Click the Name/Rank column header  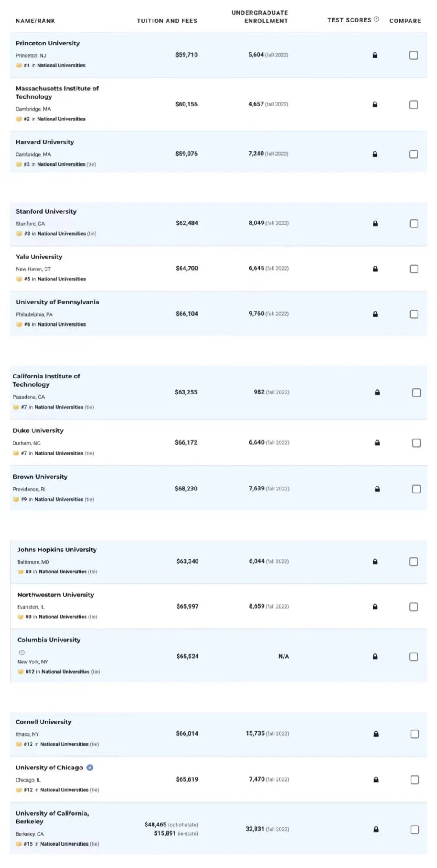[35, 21]
